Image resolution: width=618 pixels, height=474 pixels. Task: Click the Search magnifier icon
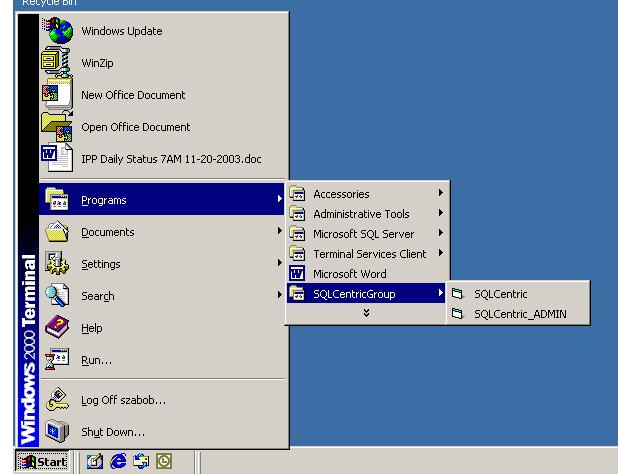tap(57, 295)
